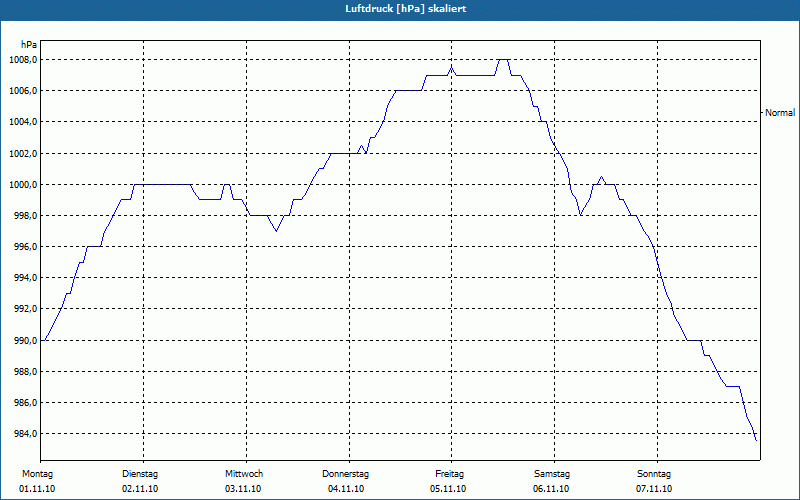Select the 'Normal' label beside the chart
800x500 pixels.
pyautogui.click(x=780, y=113)
